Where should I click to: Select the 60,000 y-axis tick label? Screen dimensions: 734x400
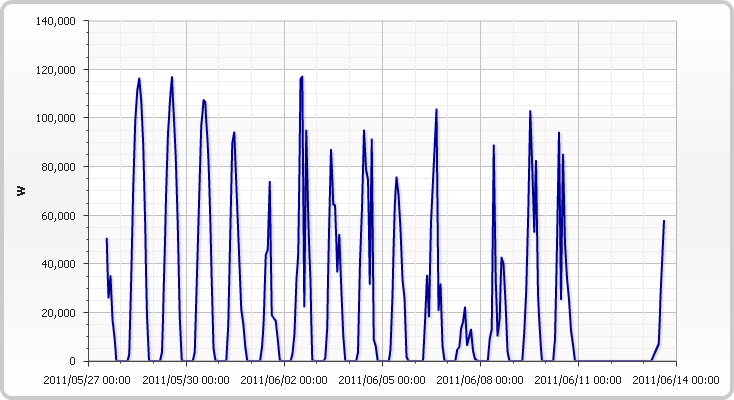point(61,216)
